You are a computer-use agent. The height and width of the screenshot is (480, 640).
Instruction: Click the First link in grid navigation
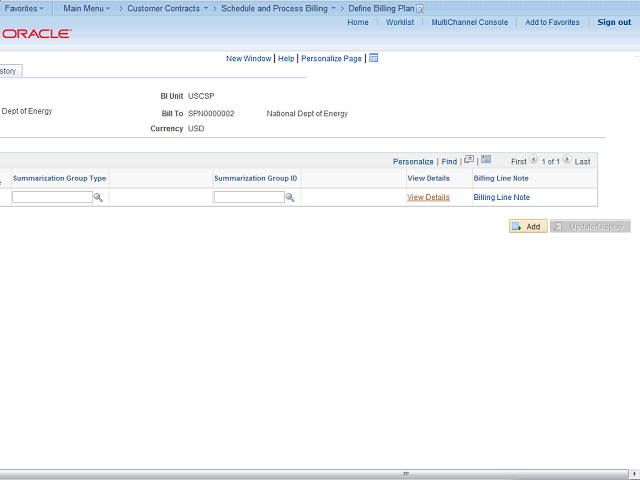(518, 162)
